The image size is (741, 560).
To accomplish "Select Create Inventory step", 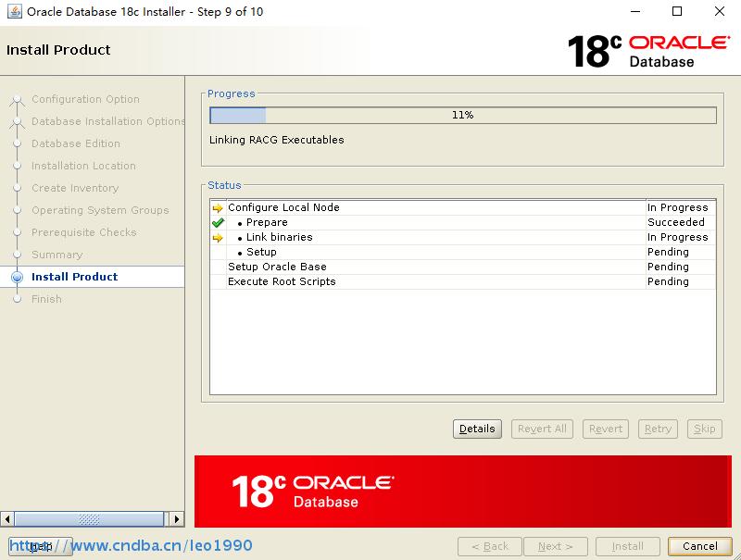I will 75,188.
